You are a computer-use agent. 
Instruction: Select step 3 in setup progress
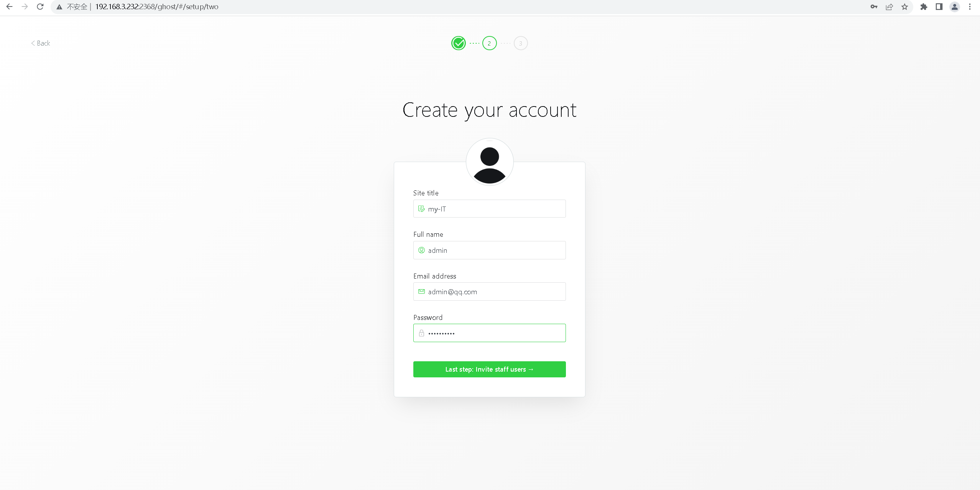pyautogui.click(x=521, y=43)
